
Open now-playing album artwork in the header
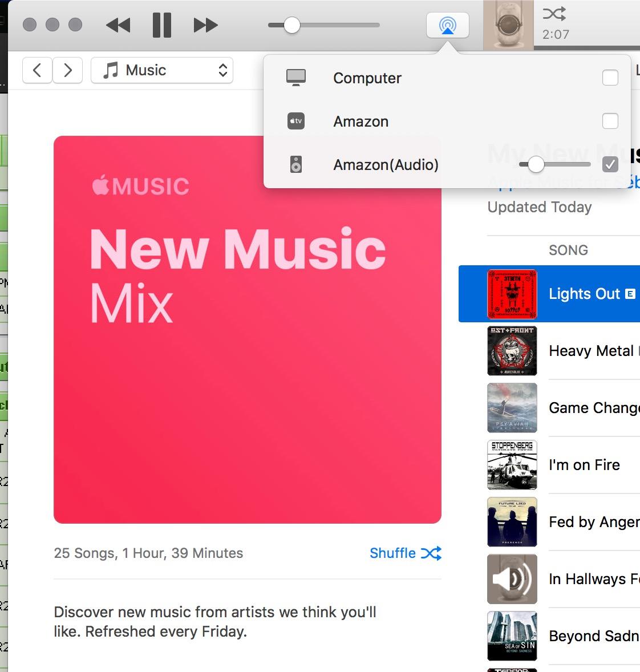508,25
